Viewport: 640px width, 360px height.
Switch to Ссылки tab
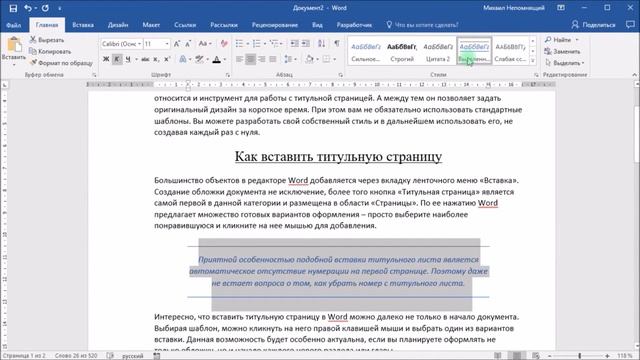coord(185,25)
